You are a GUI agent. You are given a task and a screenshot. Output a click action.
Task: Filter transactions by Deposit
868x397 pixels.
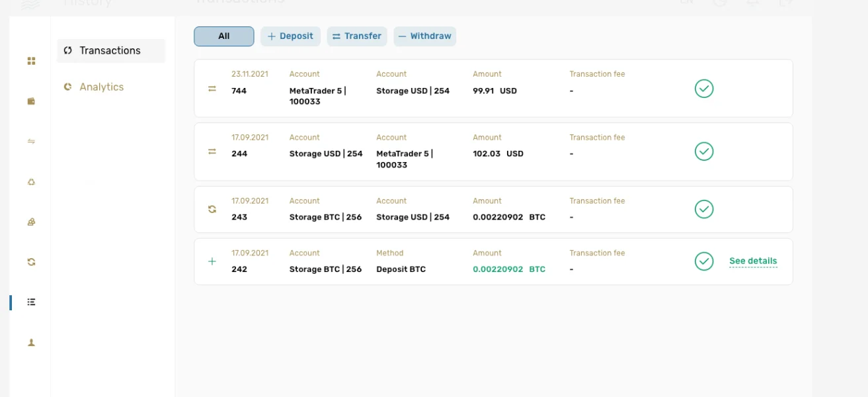[290, 36]
